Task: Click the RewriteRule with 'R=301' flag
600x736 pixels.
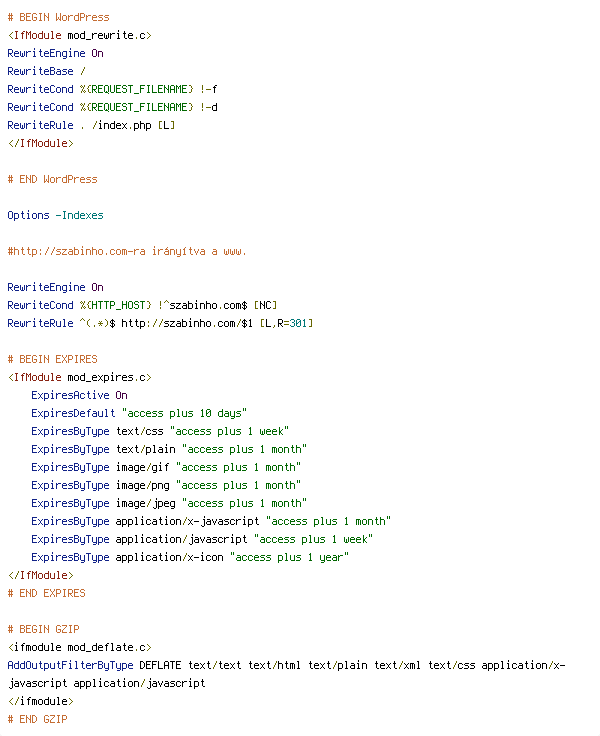Action: tap(160, 323)
